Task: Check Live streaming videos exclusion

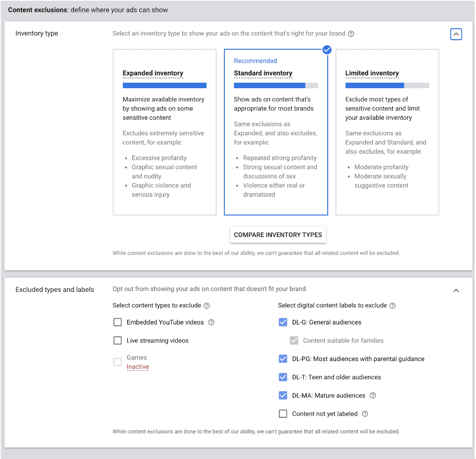Action: (x=118, y=340)
